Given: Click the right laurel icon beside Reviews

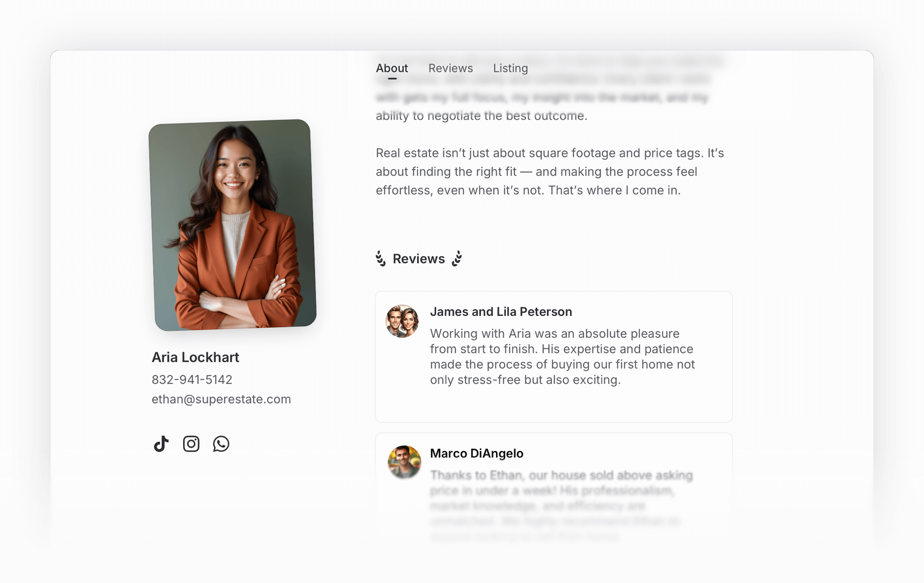Looking at the screenshot, I should [x=457, y=259].
